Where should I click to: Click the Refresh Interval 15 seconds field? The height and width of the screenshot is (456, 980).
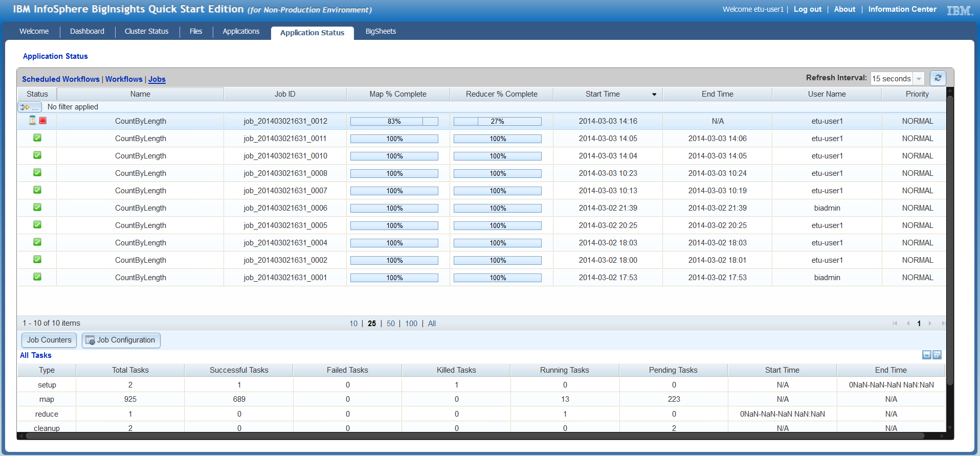click(x=892, y=79)
